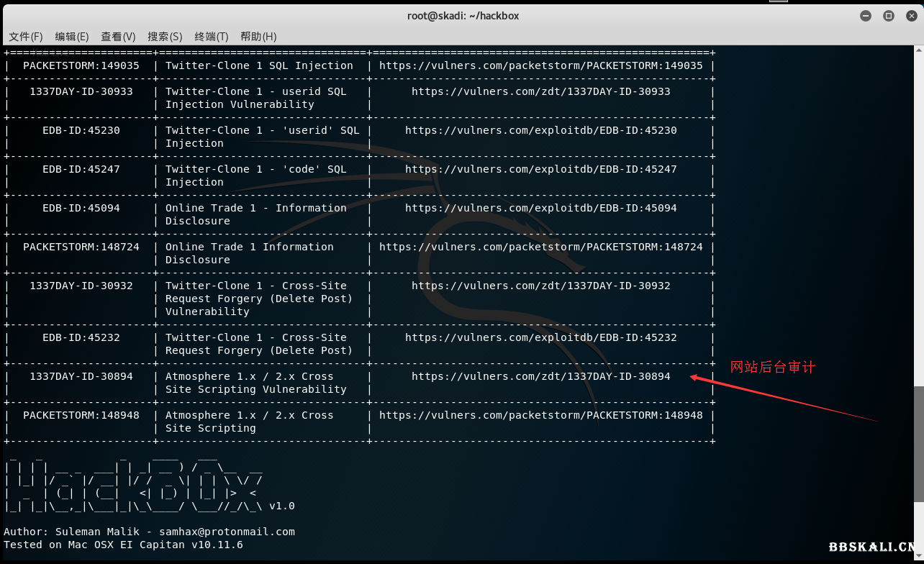Open the 查看(V) menu
The height and width of the screenshot is (564, 924).
(118, 37)
